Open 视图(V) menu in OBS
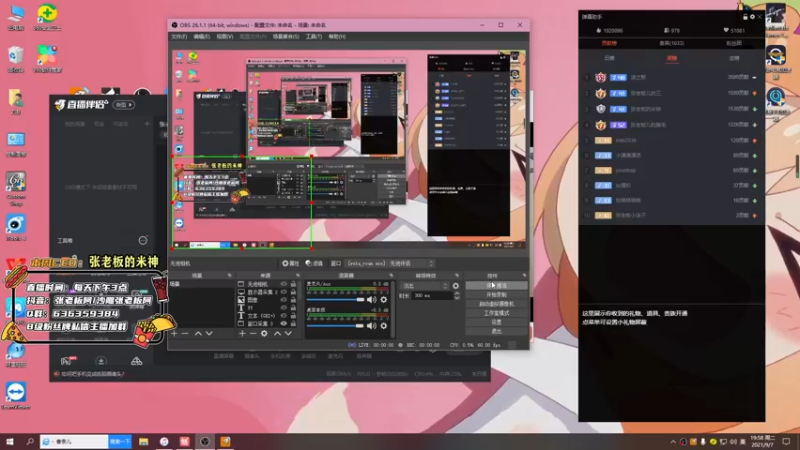 (x=225, y=37)
